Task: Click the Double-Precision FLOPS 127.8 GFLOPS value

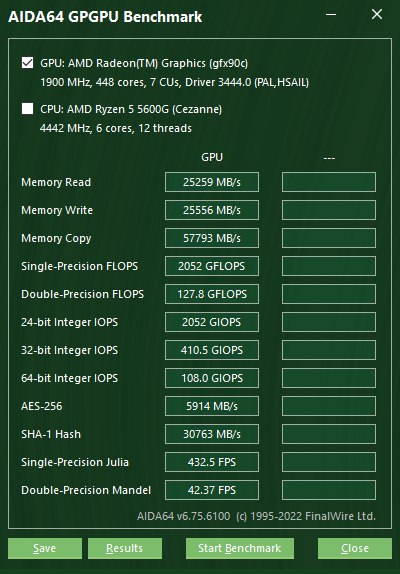Action: point(212,294)
